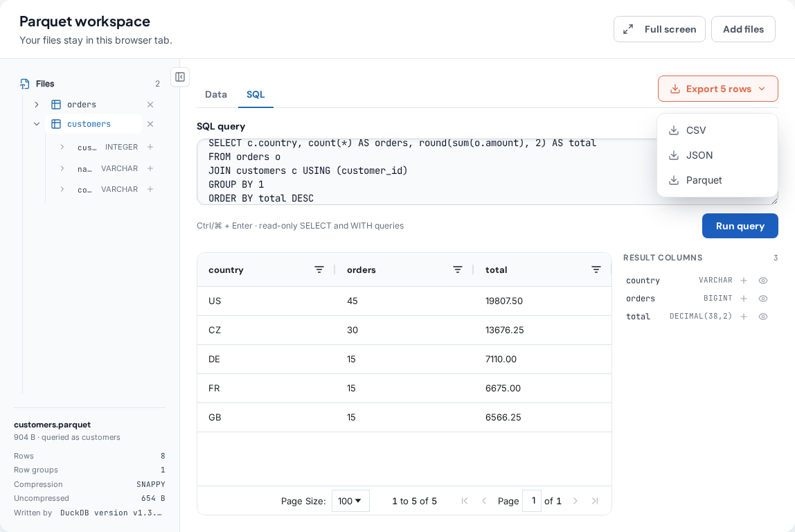Export results as JSON
The image size is (795, 532).
tap(717, 155)
